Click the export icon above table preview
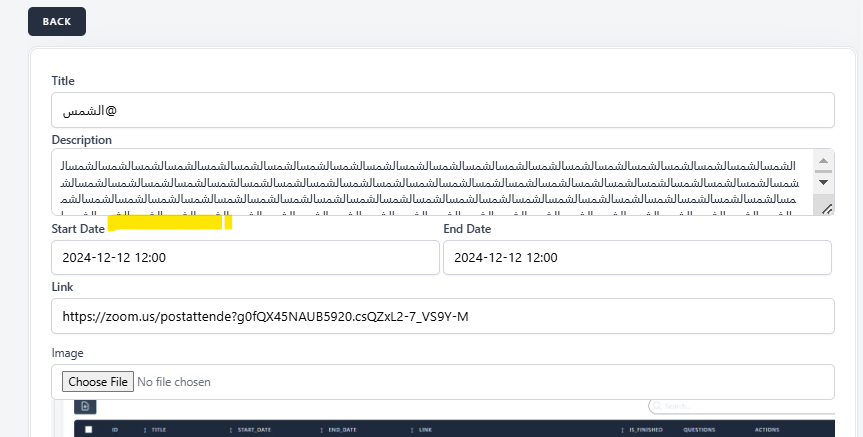The image size is (863, 437). click(x=86, y=406)
